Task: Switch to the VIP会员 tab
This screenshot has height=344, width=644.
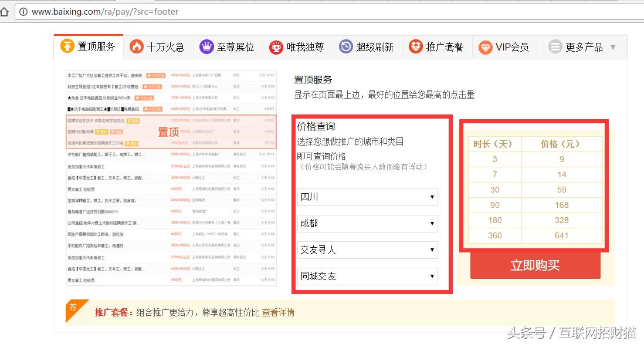Action: click(507, 47)
